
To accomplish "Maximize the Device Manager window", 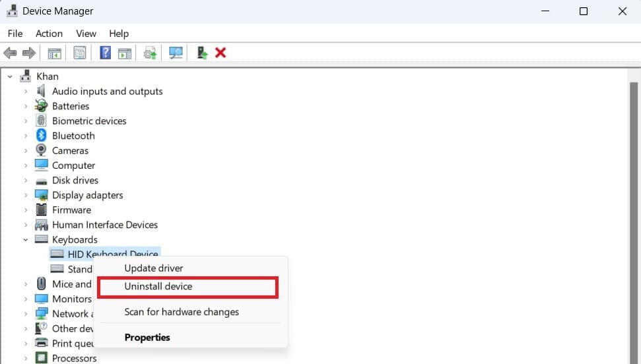I will coord(584,11).
